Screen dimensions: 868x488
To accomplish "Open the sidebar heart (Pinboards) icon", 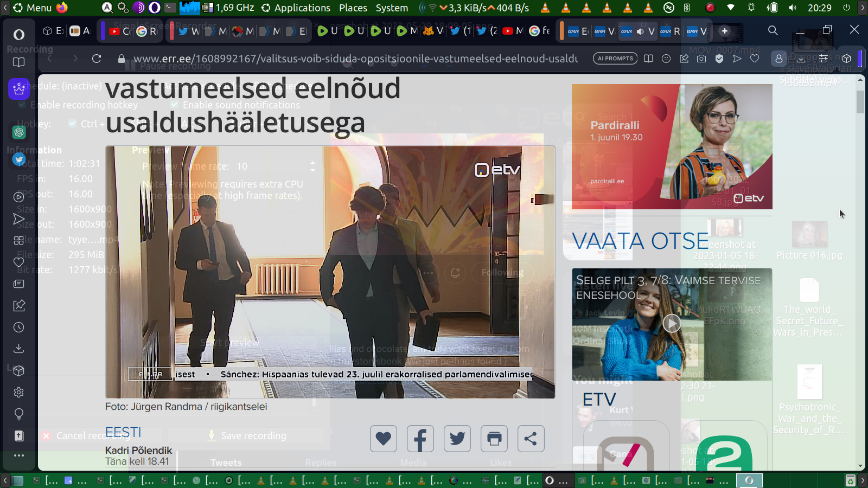I will (x=19, y=262).
